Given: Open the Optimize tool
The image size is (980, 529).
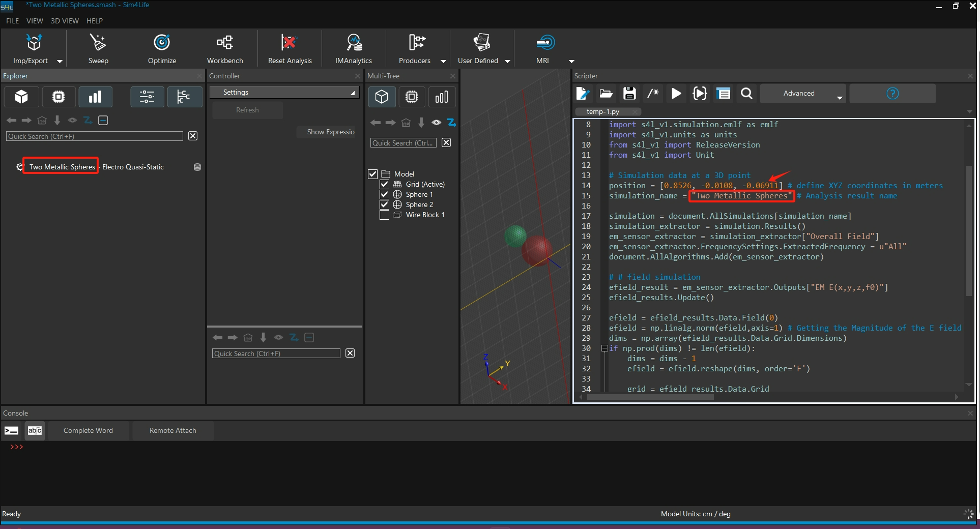Looking at the screenshot, I should click(x=162, y=43).
